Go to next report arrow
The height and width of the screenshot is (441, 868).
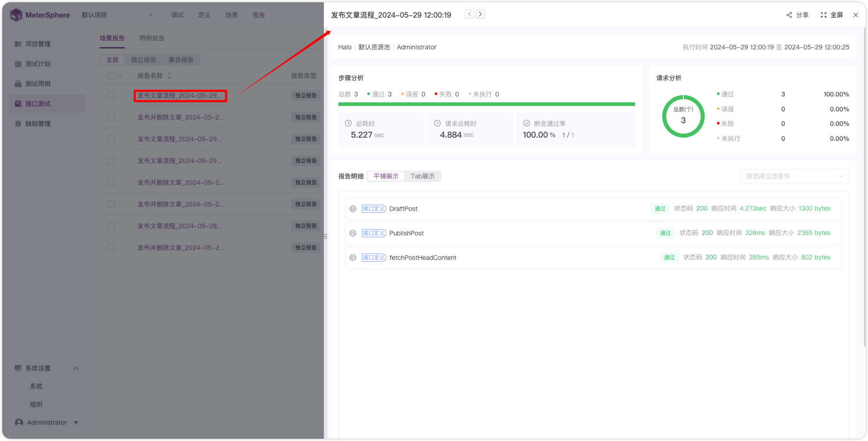click(480, 14)
